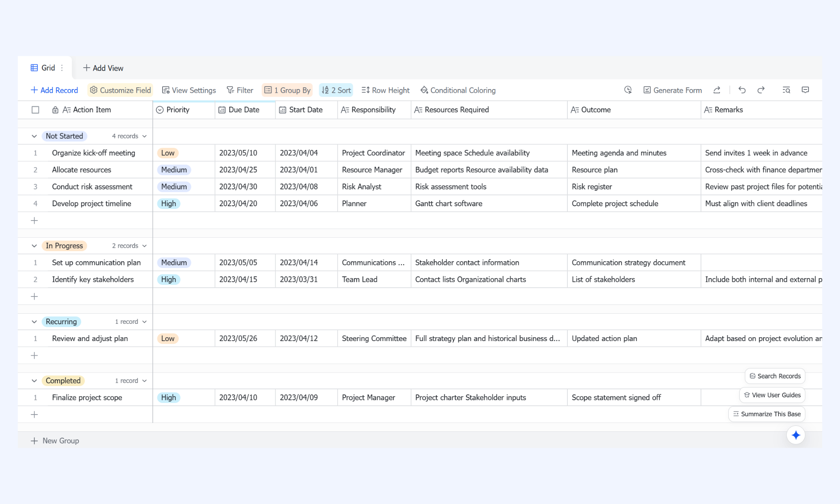Add a new row under the In Progress group
This screenshot has width=840, height=504.
click(x=34, y=297)
